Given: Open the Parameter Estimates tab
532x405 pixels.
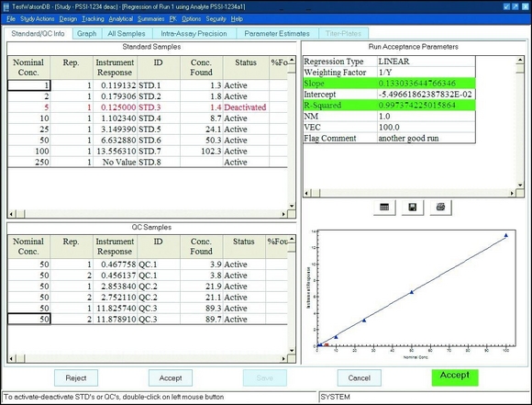Looking at the screenshot, I should tap(277, 34).
